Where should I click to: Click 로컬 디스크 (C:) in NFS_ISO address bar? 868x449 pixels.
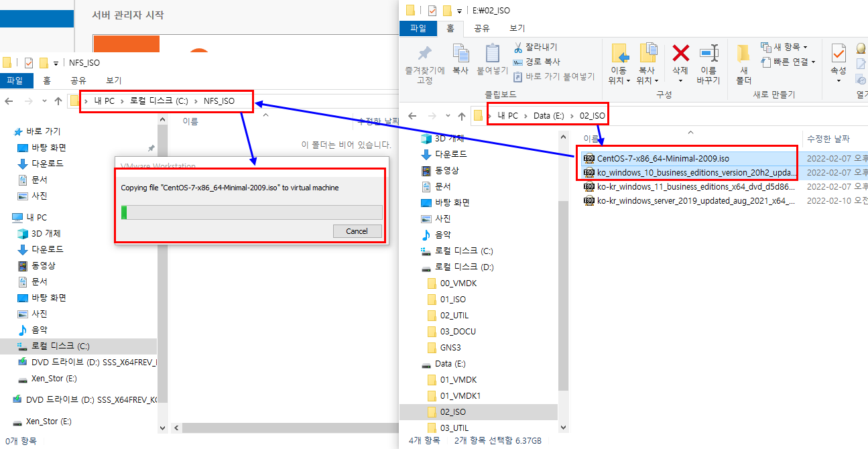click(x=159, y=101)
